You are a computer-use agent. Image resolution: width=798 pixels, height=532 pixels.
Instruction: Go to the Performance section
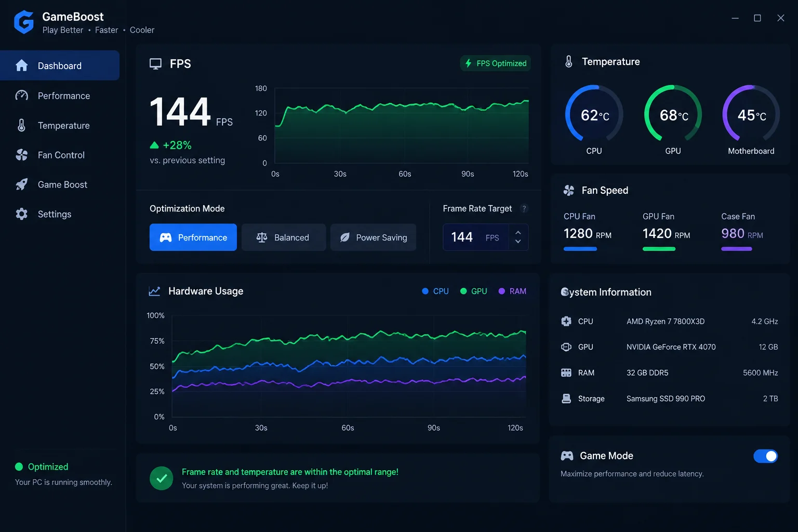[x=60, y=96]
